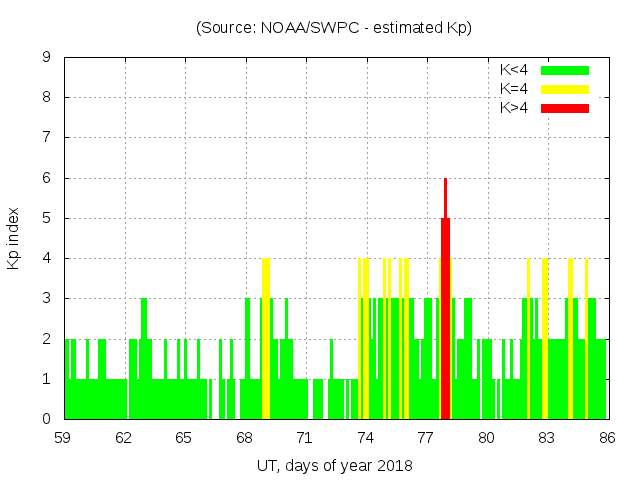The width and height of the screenshot is (640, 480).
Task: Select day 74 tick on x-axis
Action: point(365,438)
